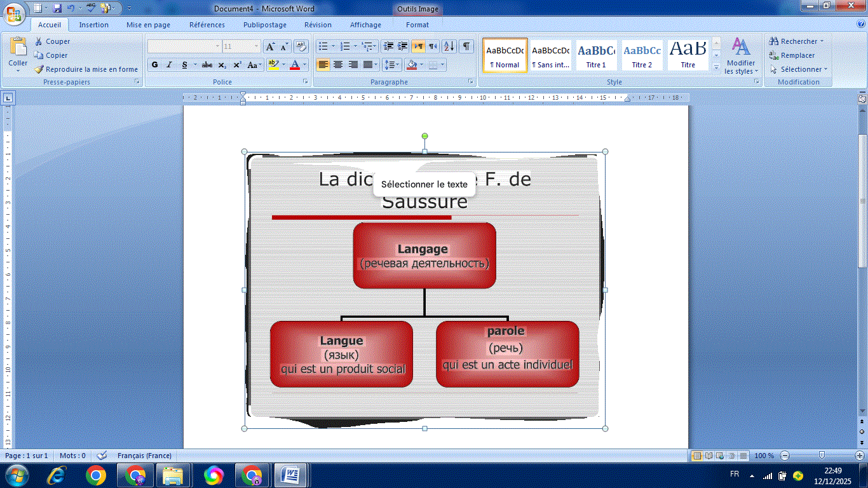Viewport: 868px width, 488px height.
Task: Open the font size dropdown
Action: pos(257,46)
